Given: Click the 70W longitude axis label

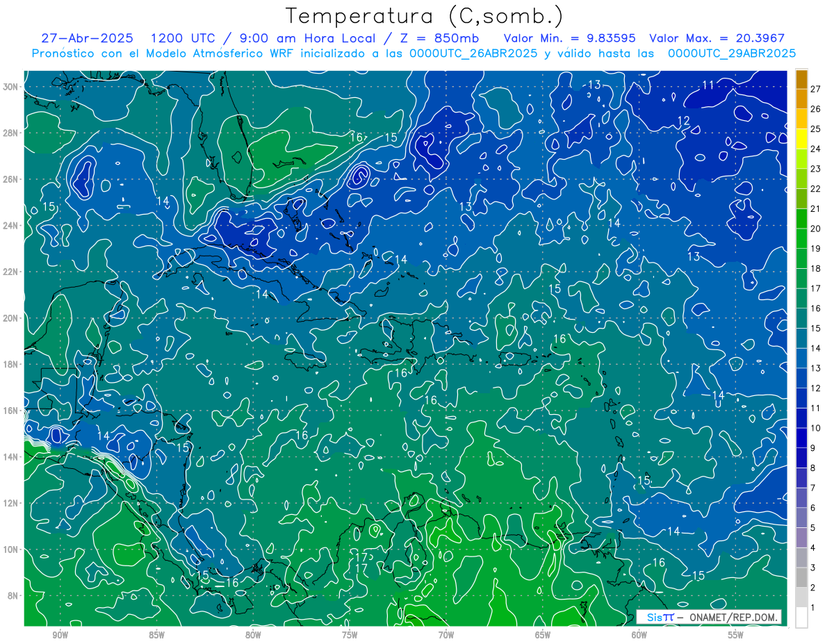Looking at the screenshot, I should tap(446, 635).
